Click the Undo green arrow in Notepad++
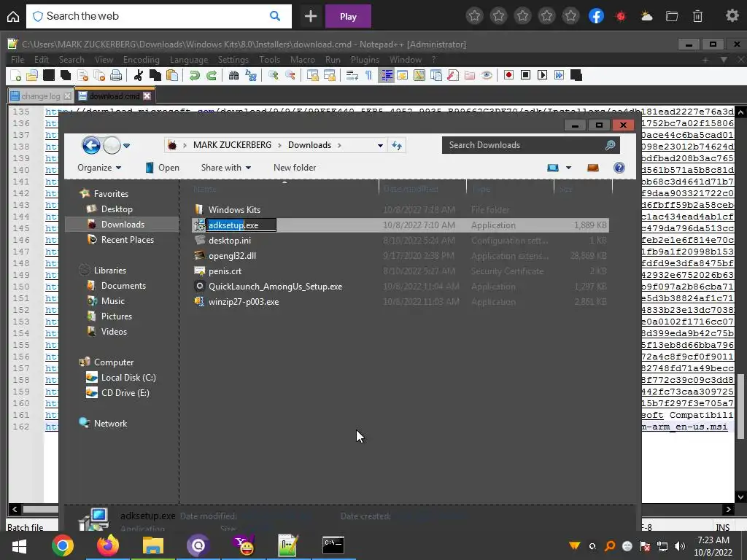 pyautogui.click(x=194, y=75)
